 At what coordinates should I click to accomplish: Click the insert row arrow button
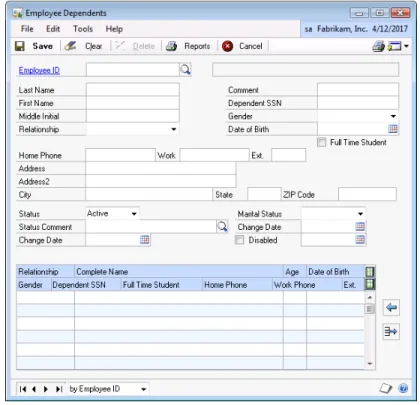[391, 332]
